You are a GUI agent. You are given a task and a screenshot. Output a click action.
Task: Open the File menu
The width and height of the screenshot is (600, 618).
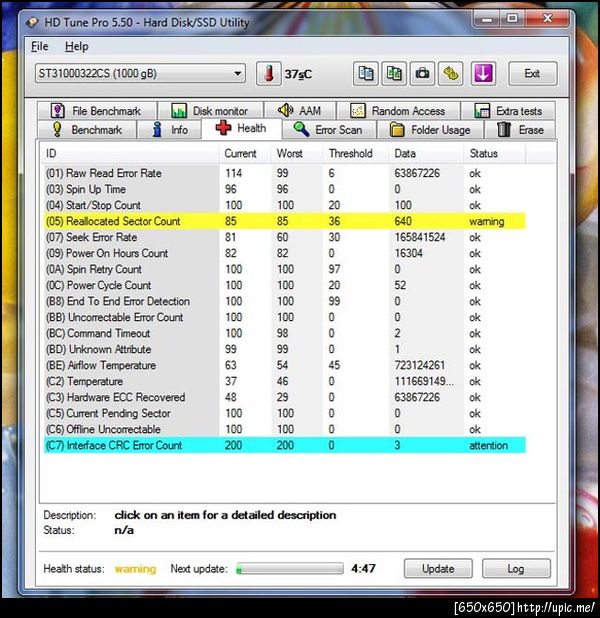coord(40,47)
